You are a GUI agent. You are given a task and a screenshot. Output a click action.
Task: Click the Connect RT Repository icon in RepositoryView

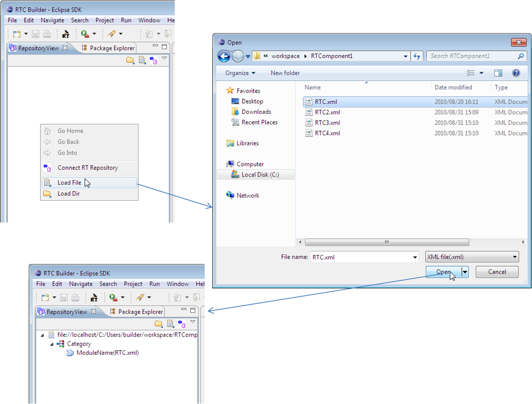153,60
